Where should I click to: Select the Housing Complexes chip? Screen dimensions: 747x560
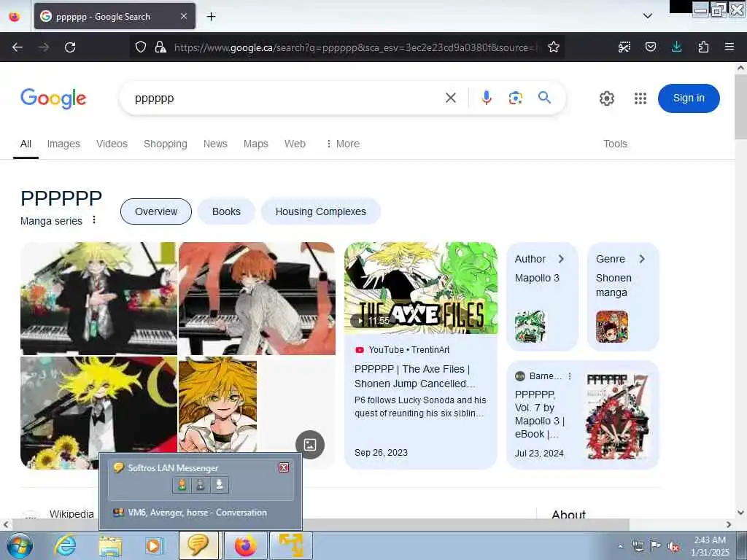(x=321, y=211)
